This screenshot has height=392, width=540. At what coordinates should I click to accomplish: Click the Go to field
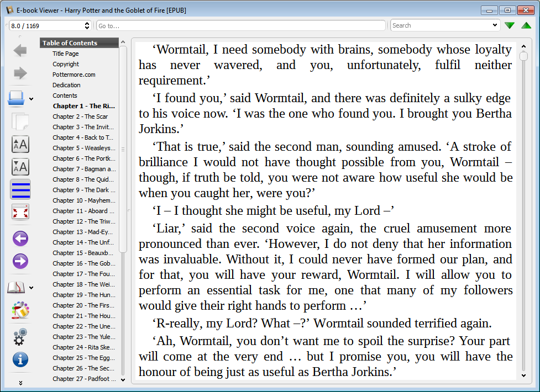click(241, 26)
